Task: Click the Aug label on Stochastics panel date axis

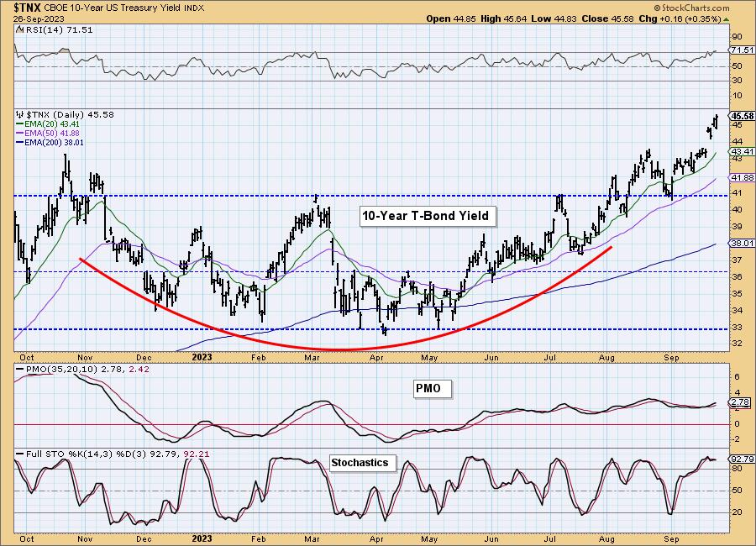Action: click(x=607, y=538)
